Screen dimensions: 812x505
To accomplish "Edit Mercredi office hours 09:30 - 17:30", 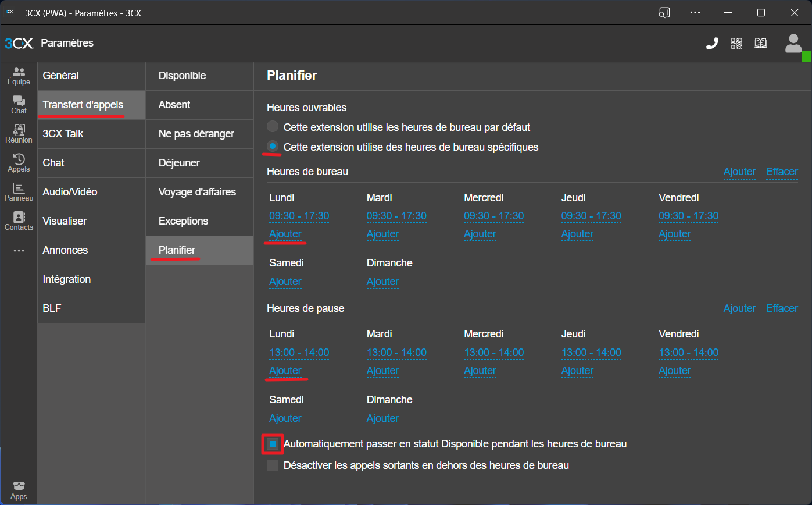I will tap(494, 216).
